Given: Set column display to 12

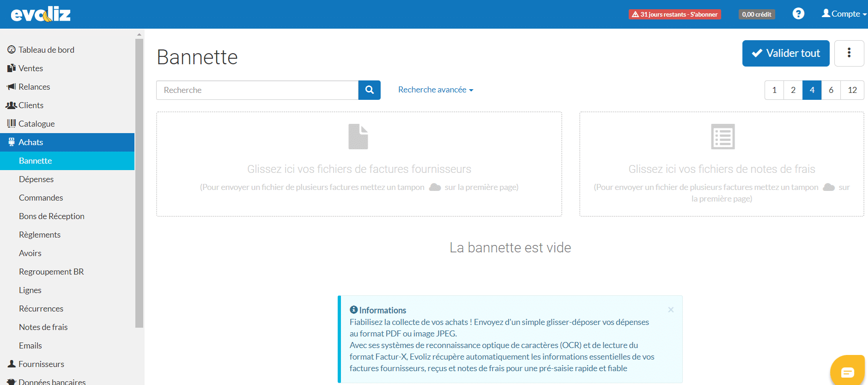Looking at the screenshot, I should pyautogui.click(x=852, y=90).
